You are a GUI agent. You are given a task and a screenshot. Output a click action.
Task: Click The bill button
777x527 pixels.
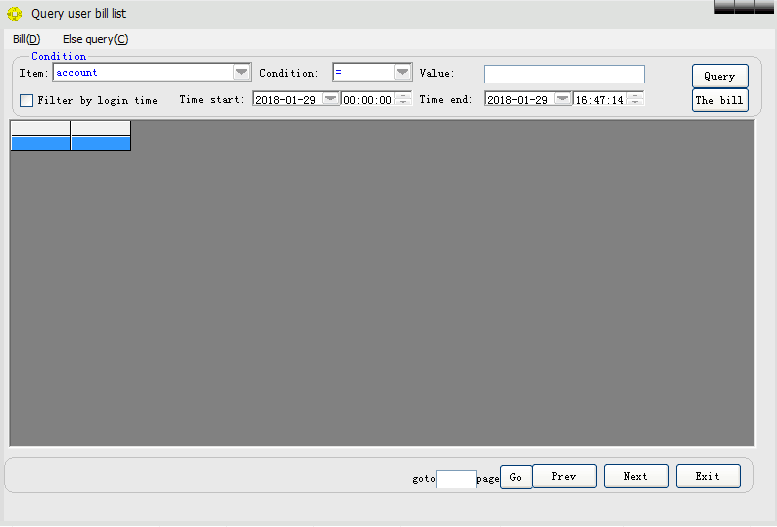(720, 100)
